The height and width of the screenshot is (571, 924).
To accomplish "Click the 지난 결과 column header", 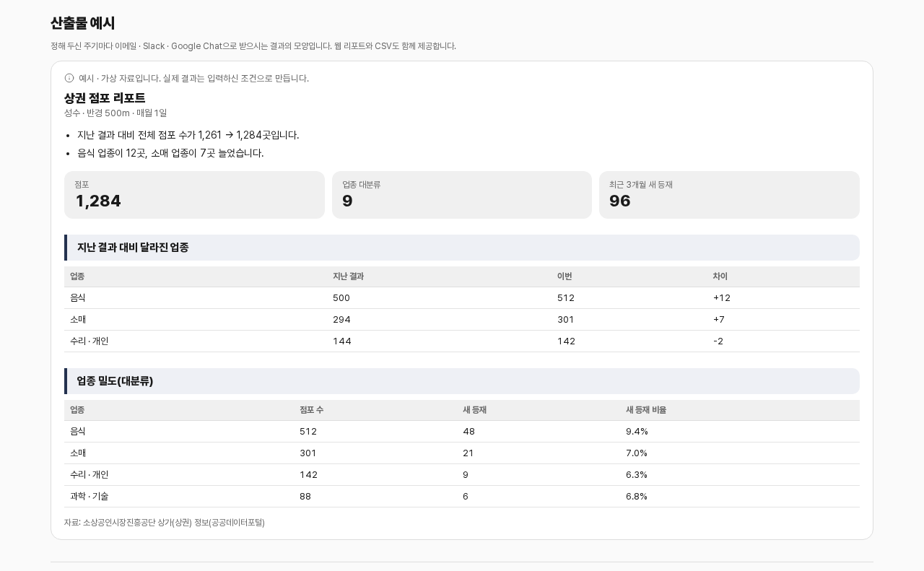I will pos(348,276).
